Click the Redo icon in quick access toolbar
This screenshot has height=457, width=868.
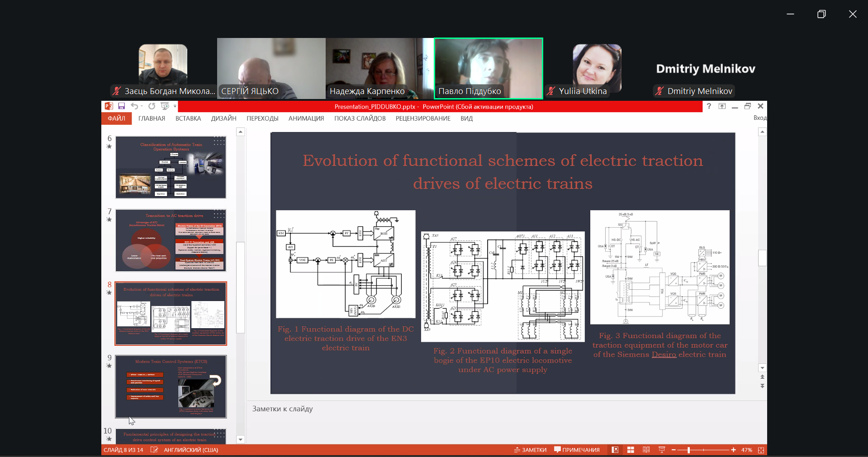coord(152,106)
